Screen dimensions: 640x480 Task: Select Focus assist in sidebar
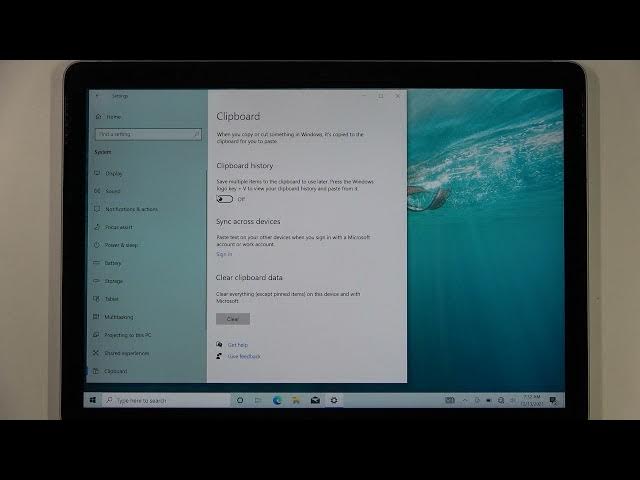(119, 227)
